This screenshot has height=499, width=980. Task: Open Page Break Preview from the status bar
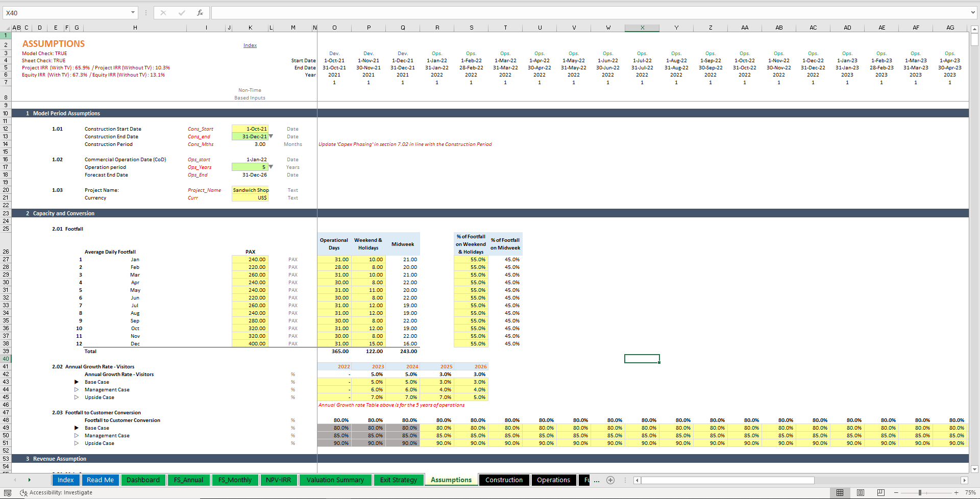tap(880, 492)
